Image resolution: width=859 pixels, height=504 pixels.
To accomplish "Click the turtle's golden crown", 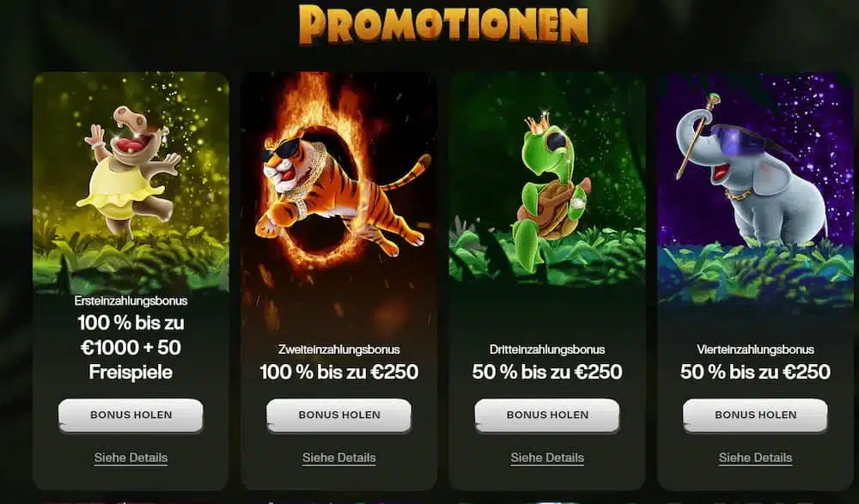I will point(537,124).
